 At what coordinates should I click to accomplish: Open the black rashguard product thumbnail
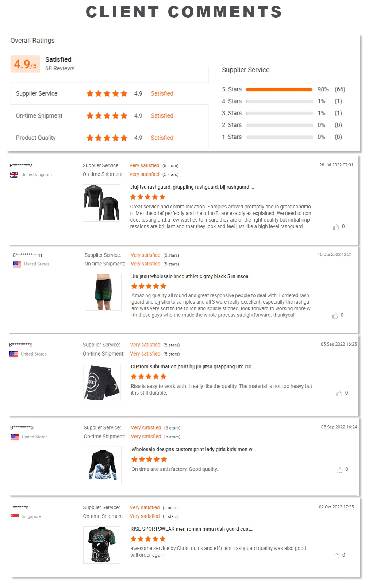[101, 203]
